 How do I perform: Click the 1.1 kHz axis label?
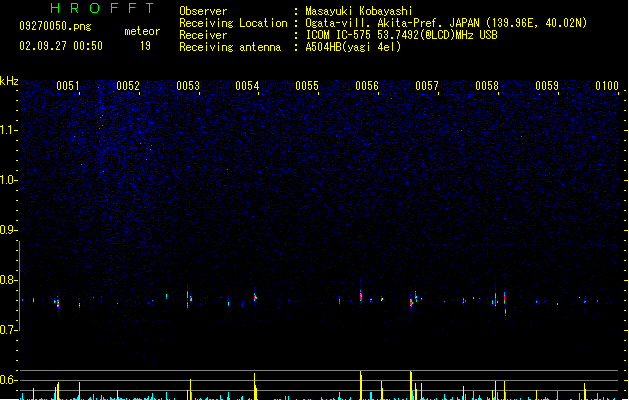click(9, 130)
